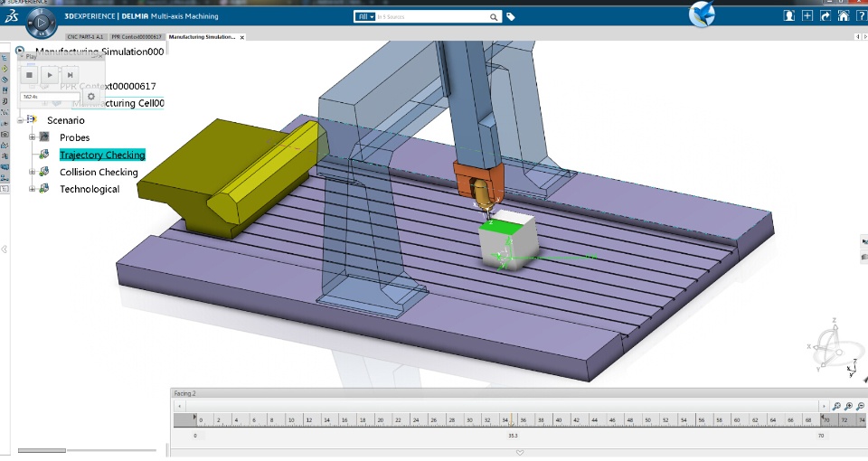The image size is (868, 461).
Task: Click the tree horizontal scrollbar
Action: point(42,450)
